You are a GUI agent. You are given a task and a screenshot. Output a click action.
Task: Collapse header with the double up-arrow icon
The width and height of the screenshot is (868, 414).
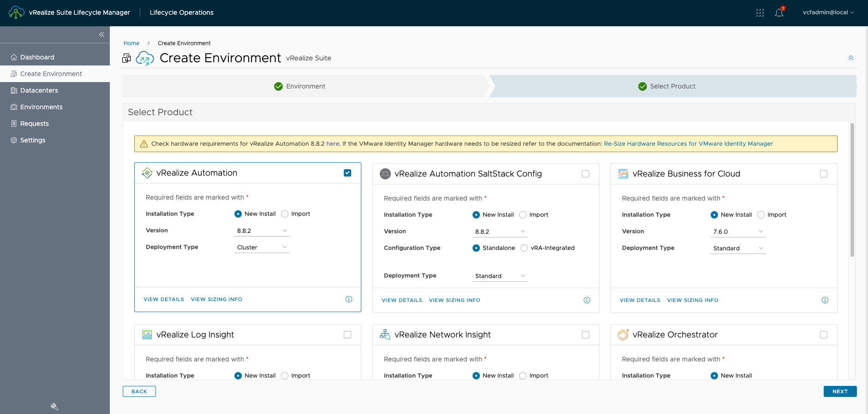[851, 58]
